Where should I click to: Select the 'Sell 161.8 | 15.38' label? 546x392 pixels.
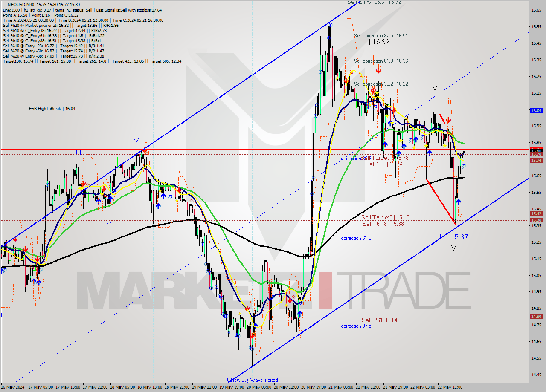point(383,224)
